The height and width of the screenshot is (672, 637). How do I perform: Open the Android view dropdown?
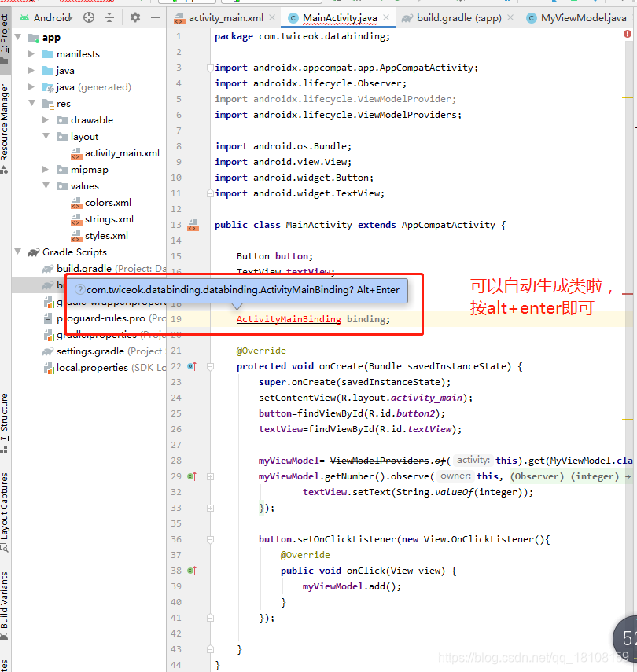click(x=46, y=17)
